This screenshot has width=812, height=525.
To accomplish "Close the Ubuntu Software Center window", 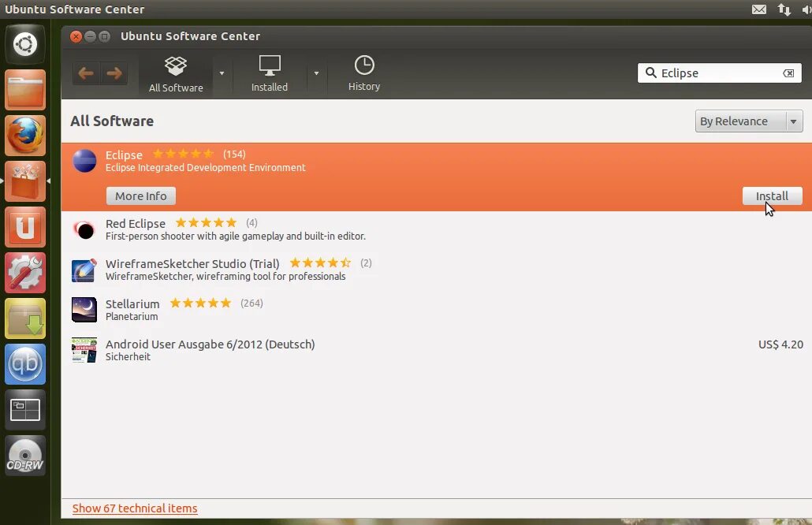I will 76,36.
